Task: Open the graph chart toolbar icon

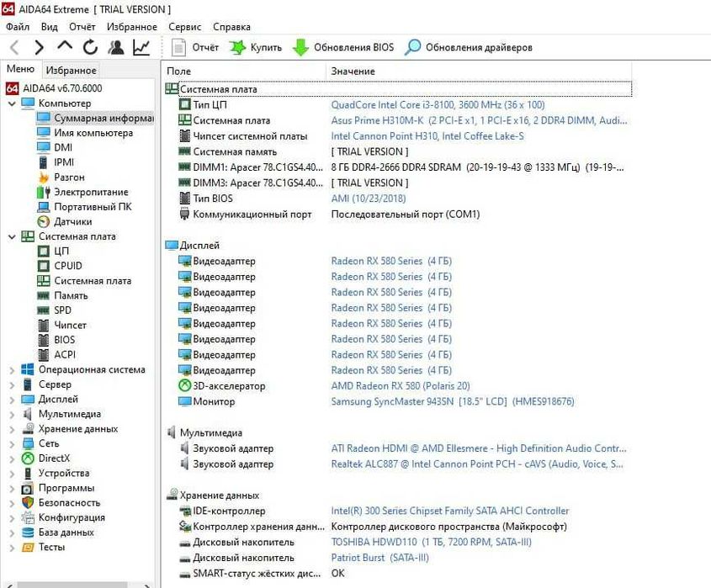Action: (141, 47)
